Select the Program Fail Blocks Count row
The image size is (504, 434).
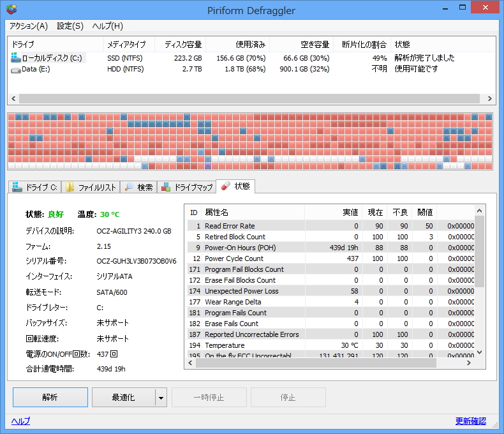pos(330,269)
